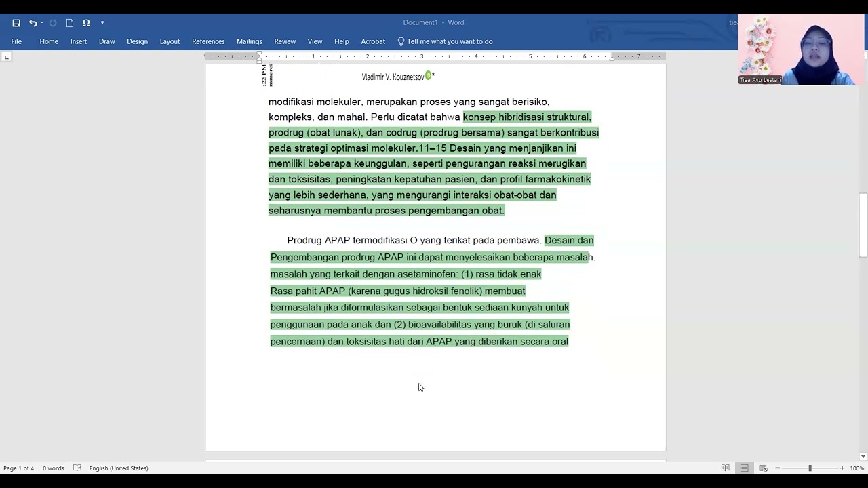The height and width of the screenshot is (488, 868).
Task: Select the Help tab
Action: pos(342,41)
